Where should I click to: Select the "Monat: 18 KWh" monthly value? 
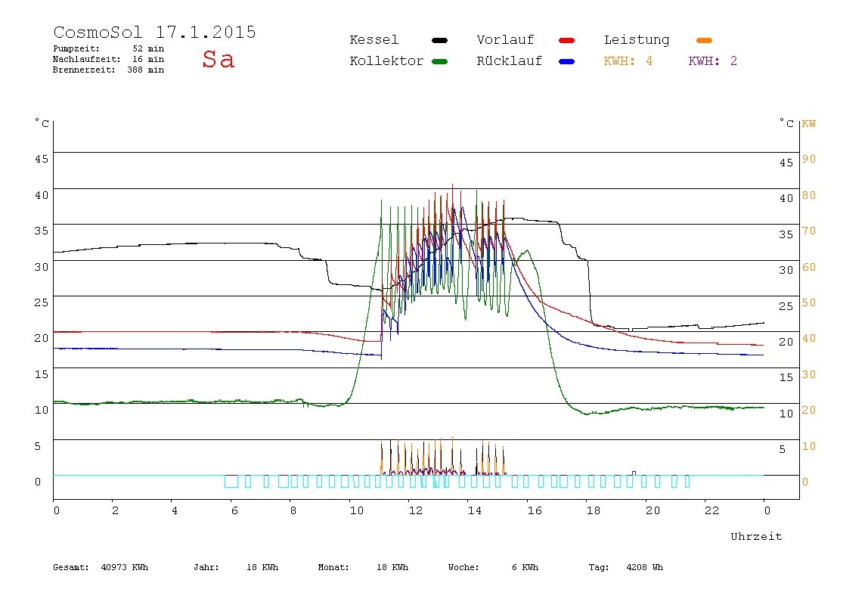[363, 567]
